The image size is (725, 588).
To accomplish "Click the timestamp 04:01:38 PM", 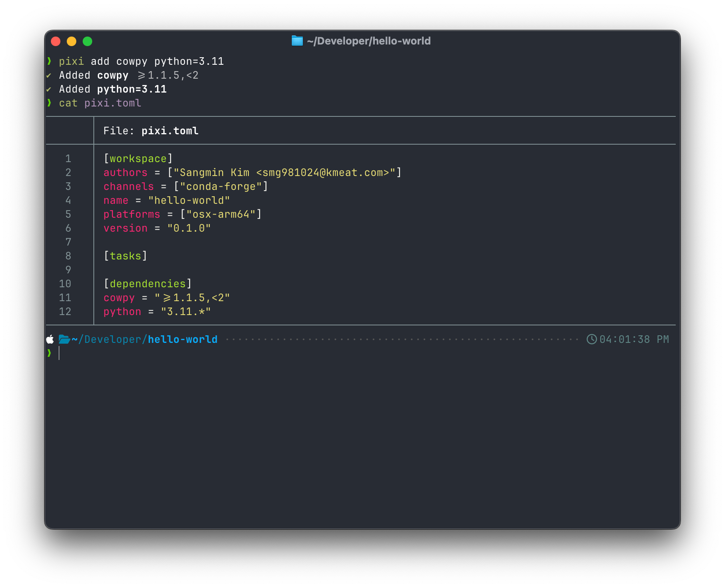I will [634, 339].
